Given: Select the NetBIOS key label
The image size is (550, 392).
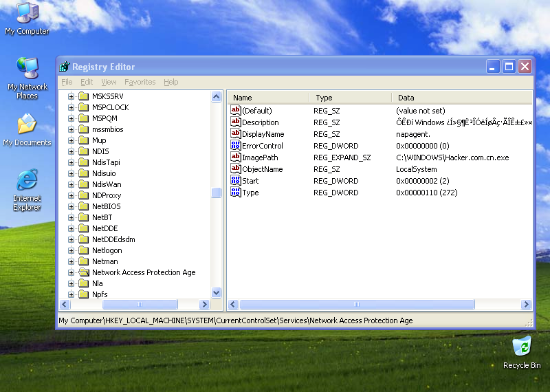Looking at the screenshot, I should (x=107, y=206).
